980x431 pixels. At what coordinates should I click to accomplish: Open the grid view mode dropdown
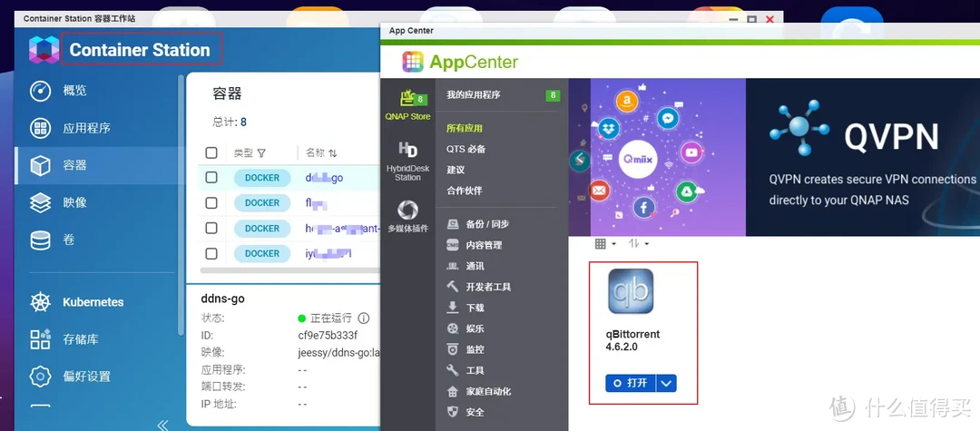(x=605, y=243)
